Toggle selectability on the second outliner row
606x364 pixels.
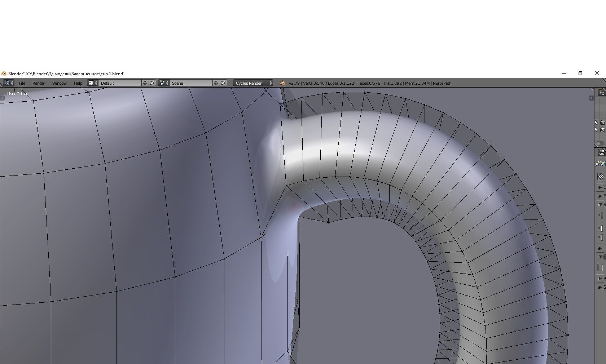pos(596,130)
